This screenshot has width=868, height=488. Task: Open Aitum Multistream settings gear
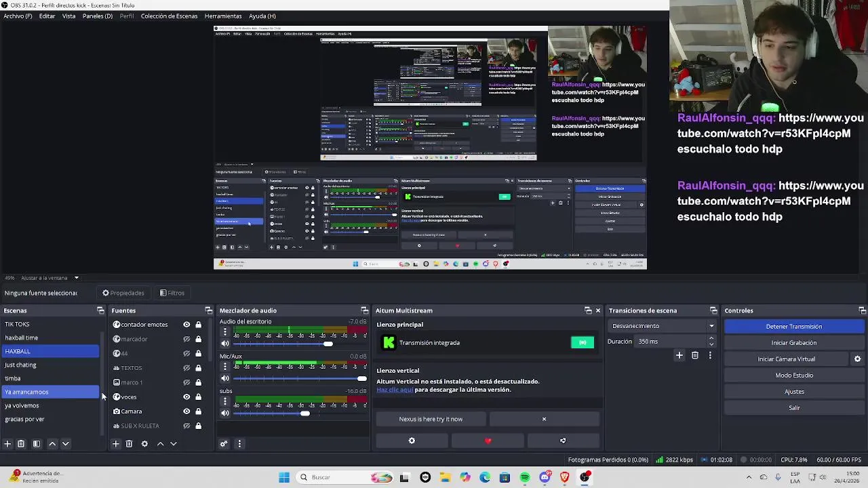coord(412,441)
